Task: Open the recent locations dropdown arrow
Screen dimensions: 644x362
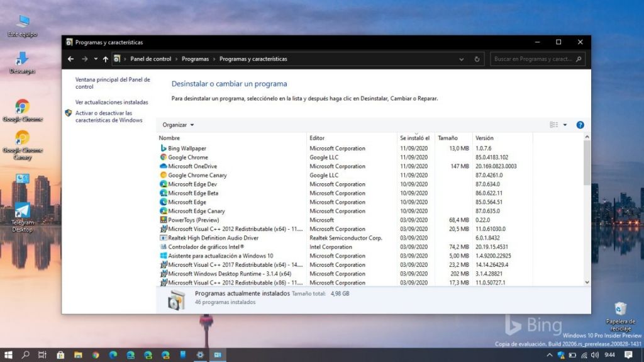Action: click(96, 59)
